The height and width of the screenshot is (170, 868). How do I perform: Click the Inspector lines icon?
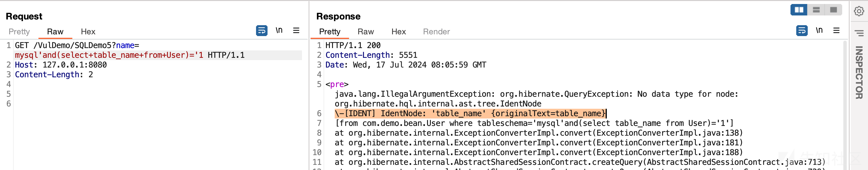(859, 33)
